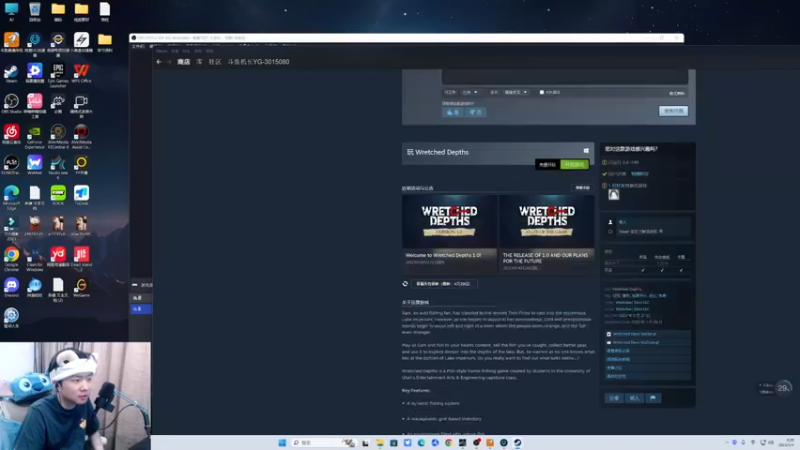The image size is (800, 450).
Task: Click share button in right sidebar
Action: (614, 398)
